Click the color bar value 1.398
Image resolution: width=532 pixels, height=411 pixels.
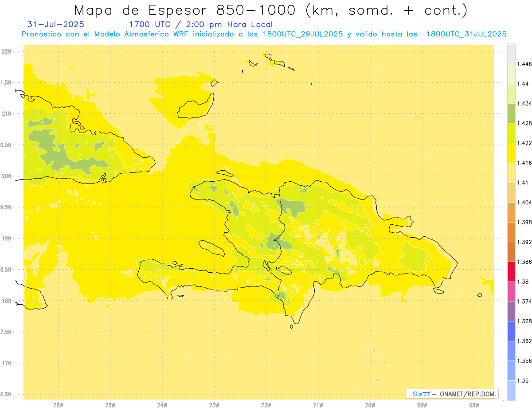point(525,222)
